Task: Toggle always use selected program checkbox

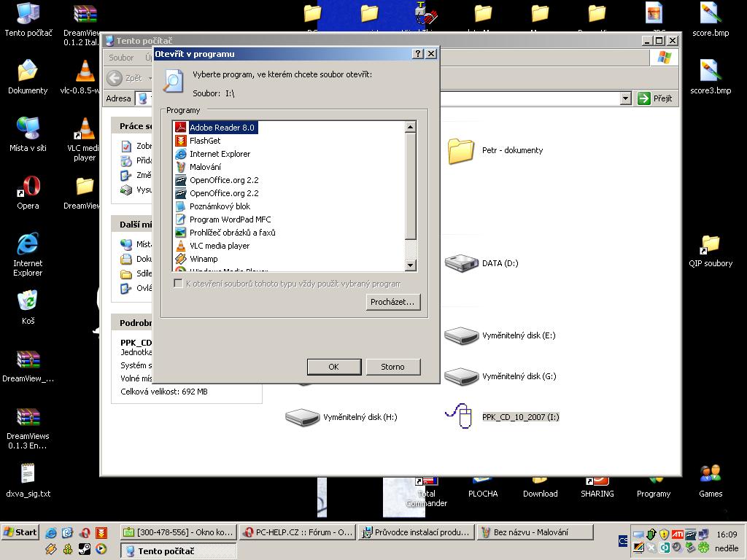Action: pyautogui.click(x=178, y=284)
